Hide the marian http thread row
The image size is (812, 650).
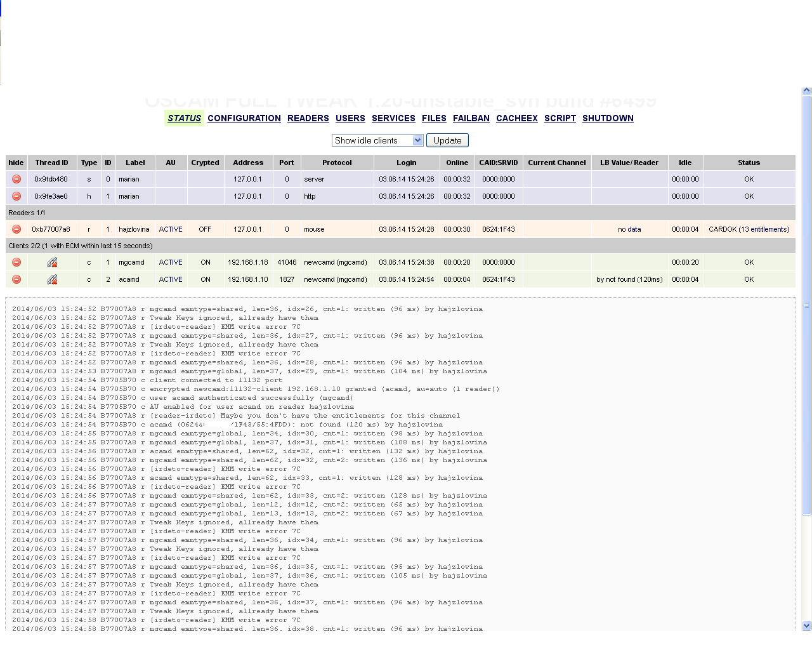[x=16, y=197]
